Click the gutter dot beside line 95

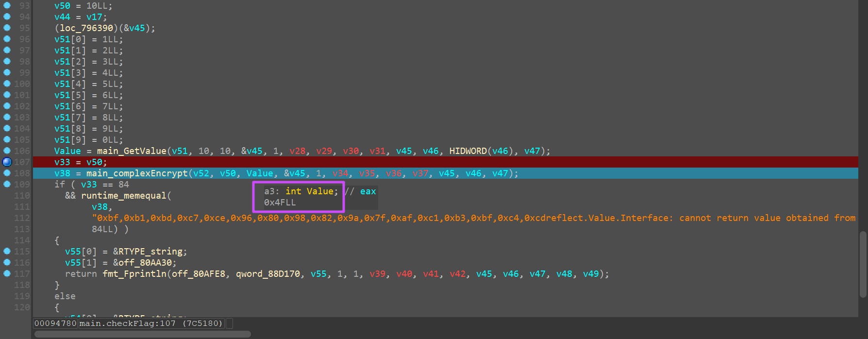tap(7, 28)
